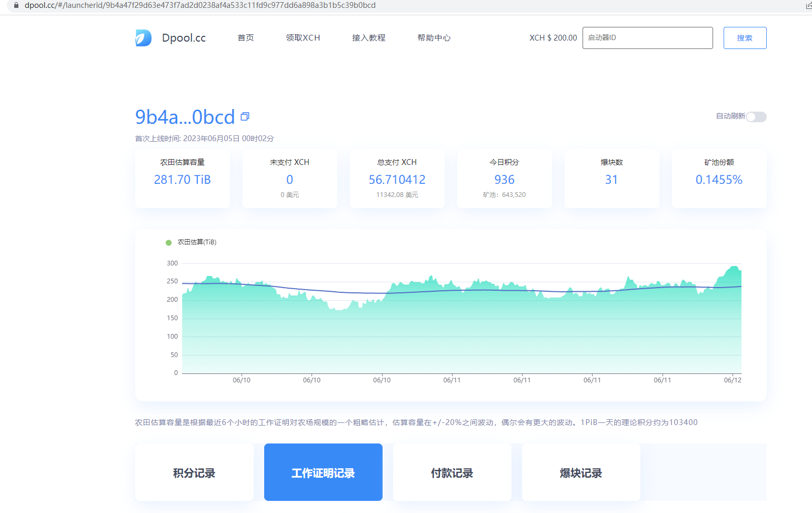Click the 农田估算容量 281.70 TiB card
The height and width of the screenshot is (513, 812).
[x=182, y=179]
